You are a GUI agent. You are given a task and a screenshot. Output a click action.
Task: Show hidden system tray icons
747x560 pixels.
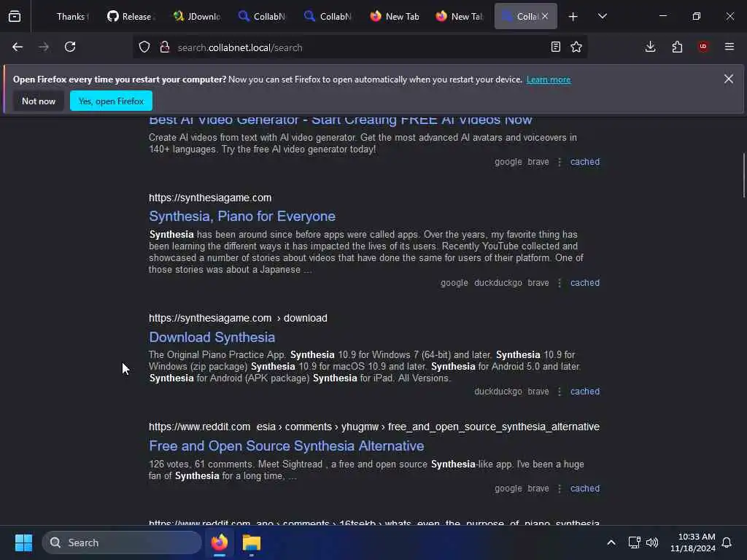611,542
